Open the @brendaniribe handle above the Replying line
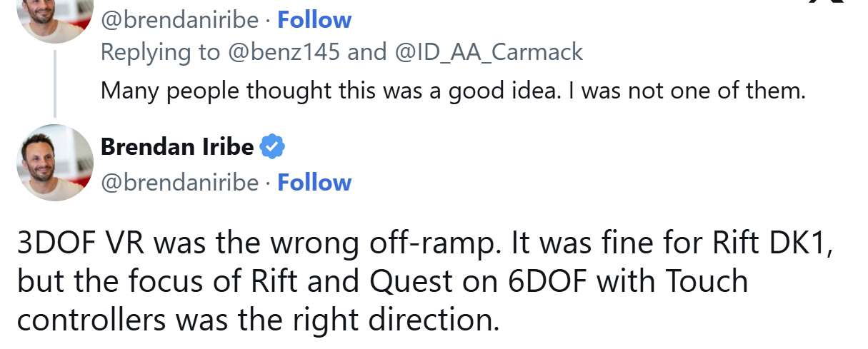This screenshot has width=868, height=349. point(179,19)
